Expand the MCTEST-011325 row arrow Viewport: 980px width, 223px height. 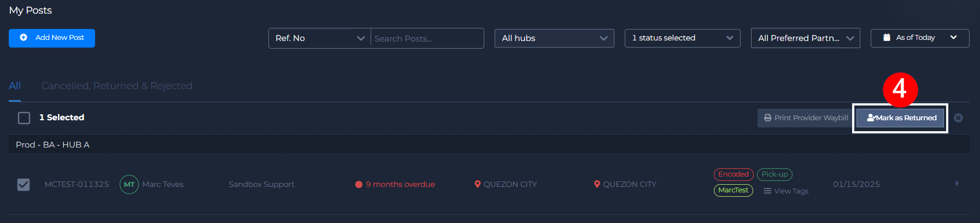(x=956, y=184)
